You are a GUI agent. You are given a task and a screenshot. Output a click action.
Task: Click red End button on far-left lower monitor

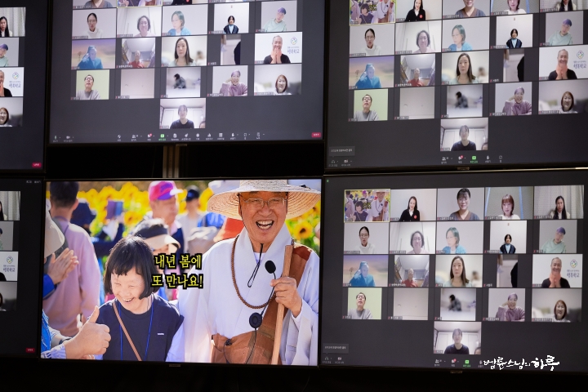pos(30,350)
